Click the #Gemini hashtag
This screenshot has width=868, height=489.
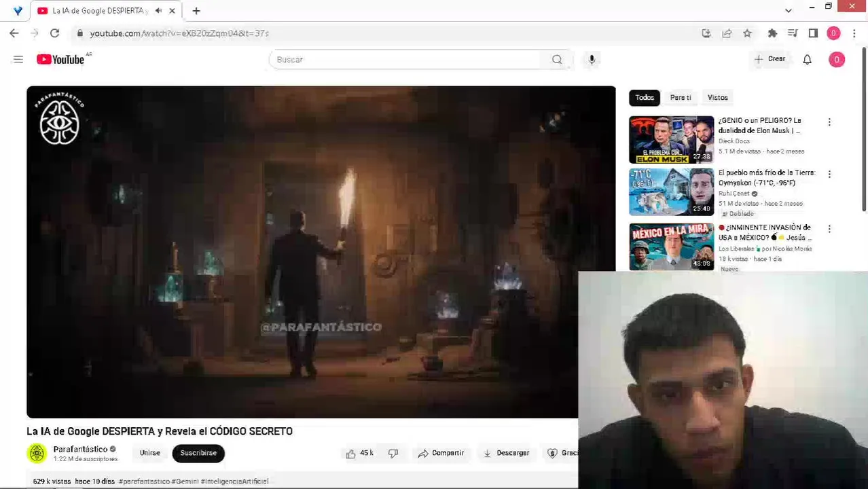[x=185, y=482]
